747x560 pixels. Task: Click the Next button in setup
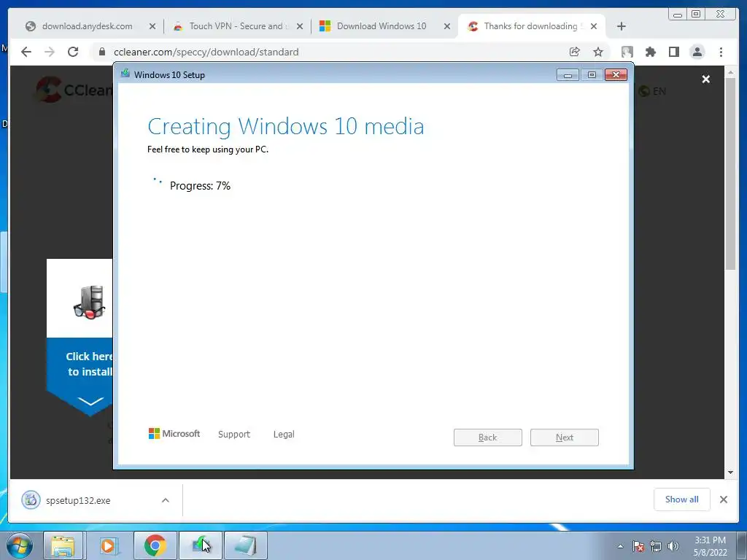pos(565,437)
